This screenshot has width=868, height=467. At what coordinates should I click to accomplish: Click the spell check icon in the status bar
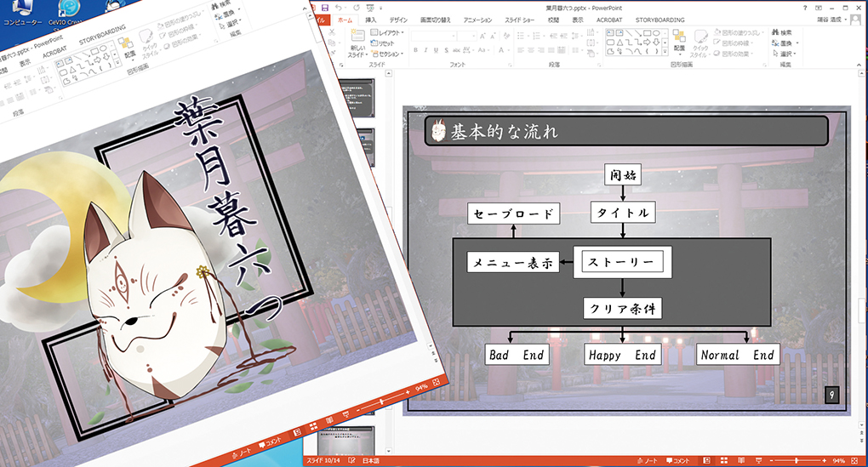(x=352, y=460)
